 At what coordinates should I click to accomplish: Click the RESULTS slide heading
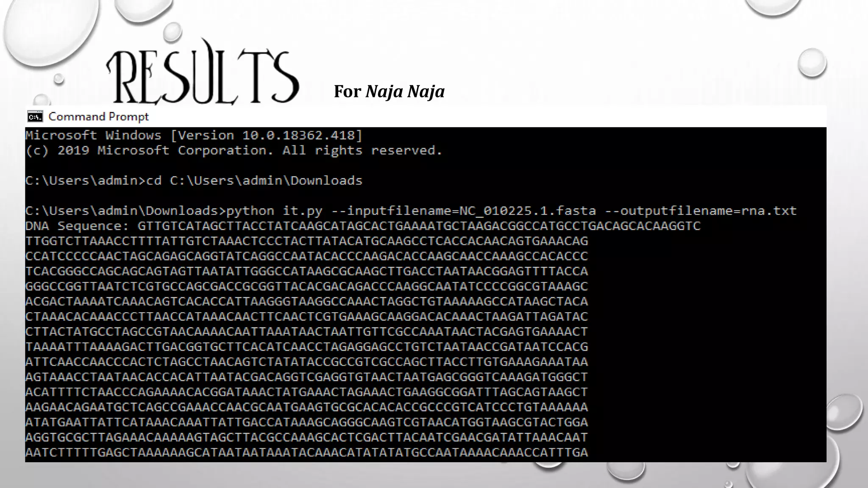pyautogui.click(x=203, y=72)
